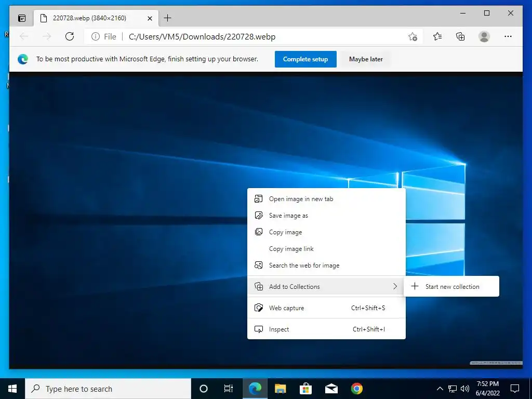
Task: Refresh the page
Action: coord(70,36)
